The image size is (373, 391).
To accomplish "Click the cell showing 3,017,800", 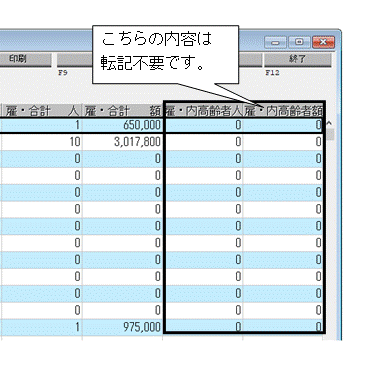I will pos(122,142).
